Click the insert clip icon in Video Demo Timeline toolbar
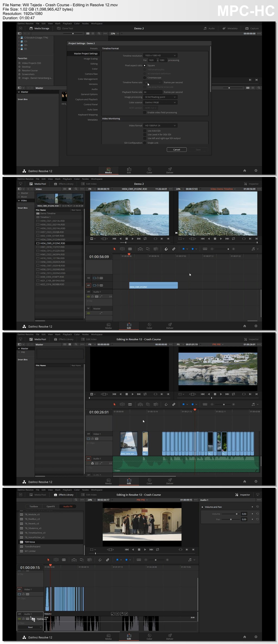 tap(140, 249)
